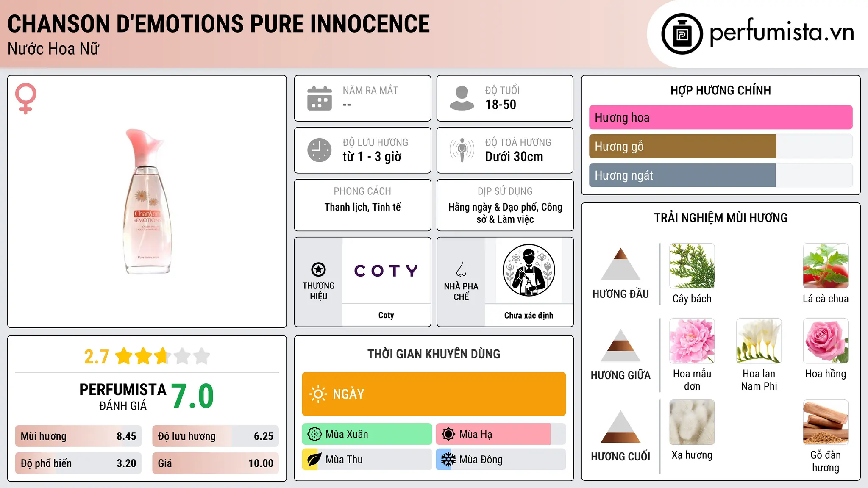
Task: Click the pink female gender symbol
Action: (25, 99)
